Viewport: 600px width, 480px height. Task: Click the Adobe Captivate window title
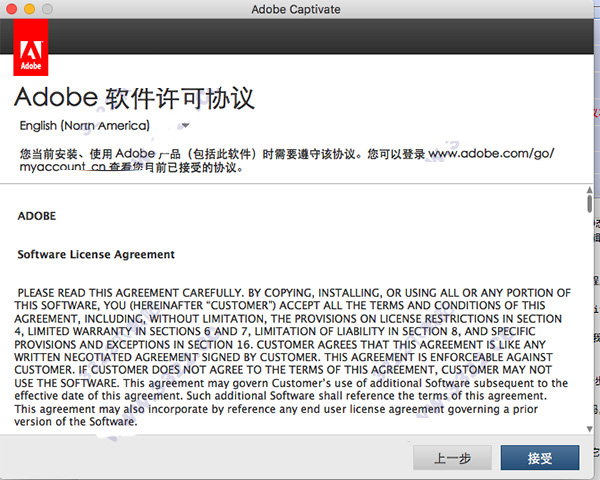click(x=296, y=9)
